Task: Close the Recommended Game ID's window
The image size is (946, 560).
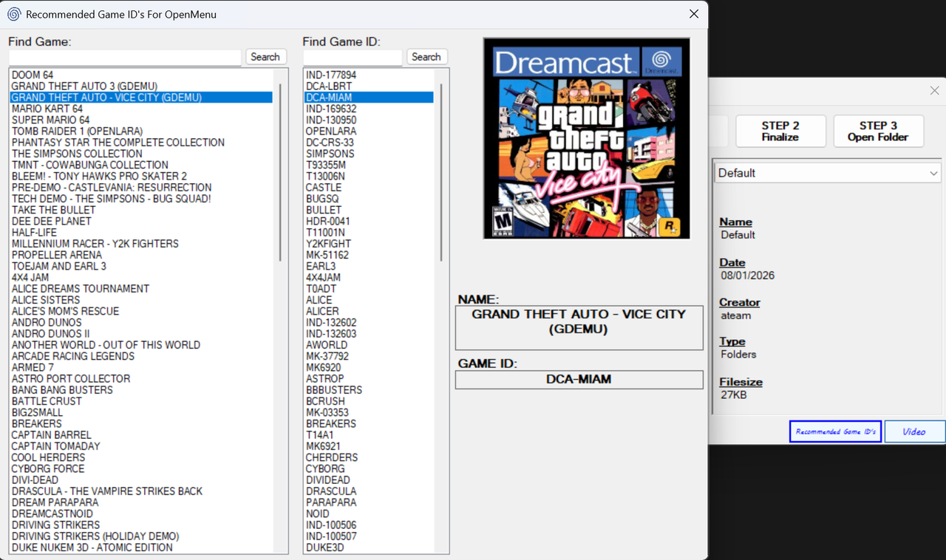Action: 693,14
